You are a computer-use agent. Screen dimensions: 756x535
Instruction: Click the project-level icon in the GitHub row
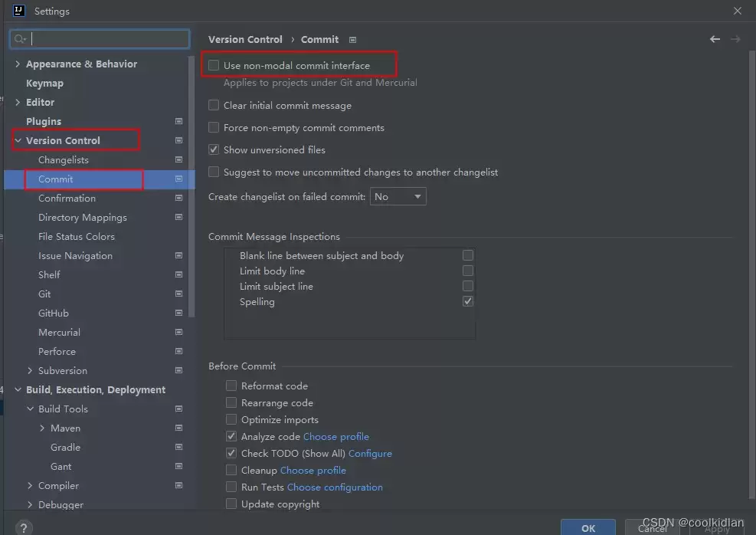[x=178, y=313]
